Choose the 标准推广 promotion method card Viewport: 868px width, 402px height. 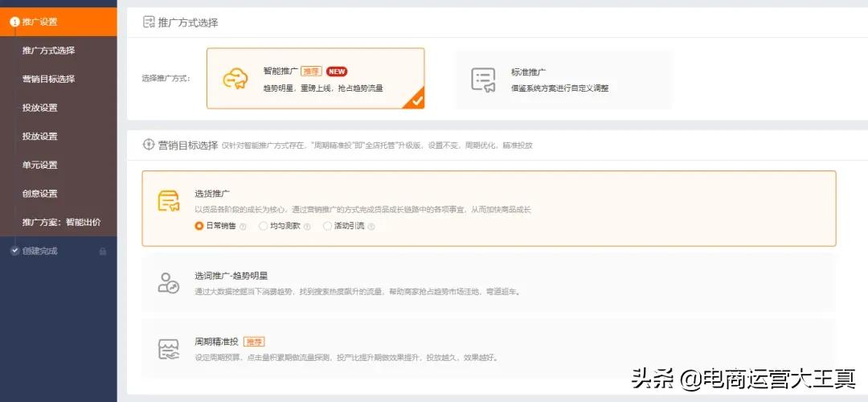pyautogui.click(x=563, y=80)
